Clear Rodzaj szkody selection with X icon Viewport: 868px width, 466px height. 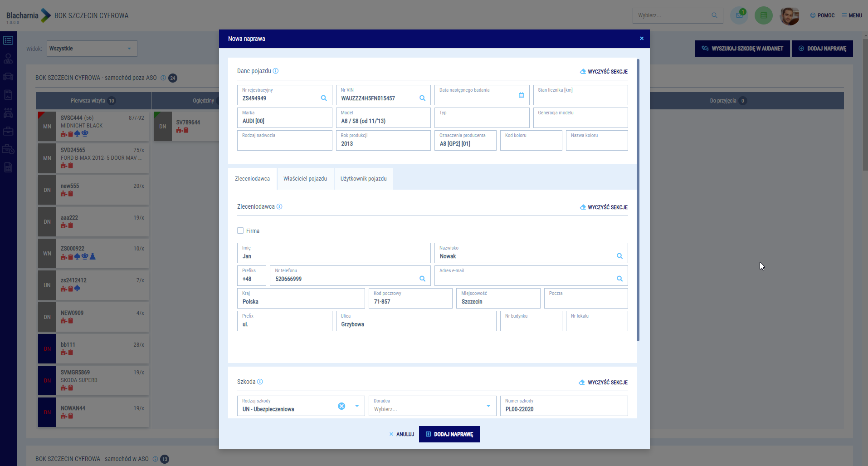click(341, 406)
